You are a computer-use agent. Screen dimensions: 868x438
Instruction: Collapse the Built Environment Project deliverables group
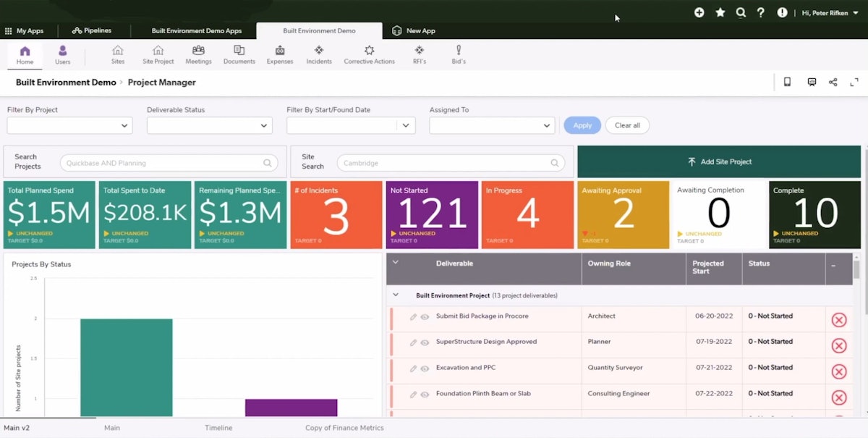click(396, 295)
